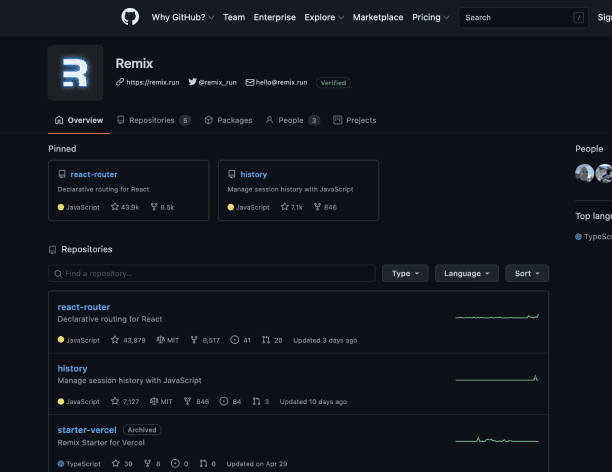This screenshot has width=612, height=472.
Task: Click the 43,879 stars of react-router
Action: 128,340
